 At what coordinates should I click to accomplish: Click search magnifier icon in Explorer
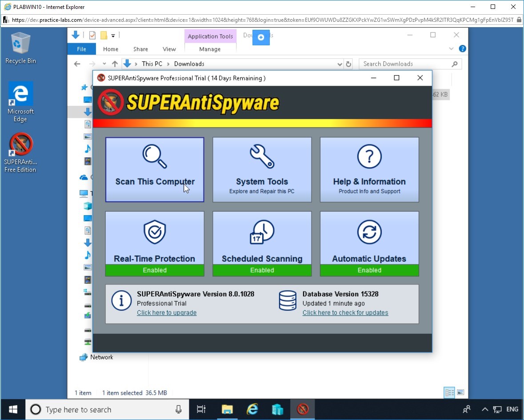coord(455,64)
